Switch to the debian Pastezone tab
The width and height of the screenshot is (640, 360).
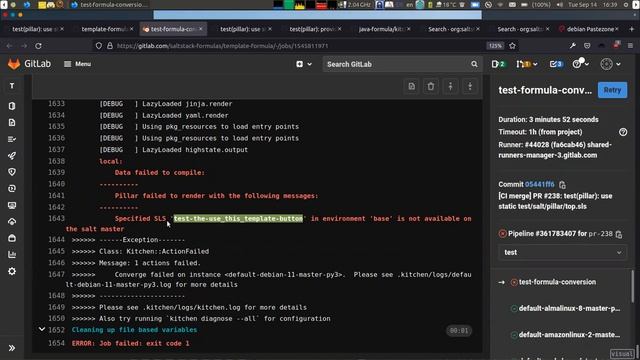[590, 29]
